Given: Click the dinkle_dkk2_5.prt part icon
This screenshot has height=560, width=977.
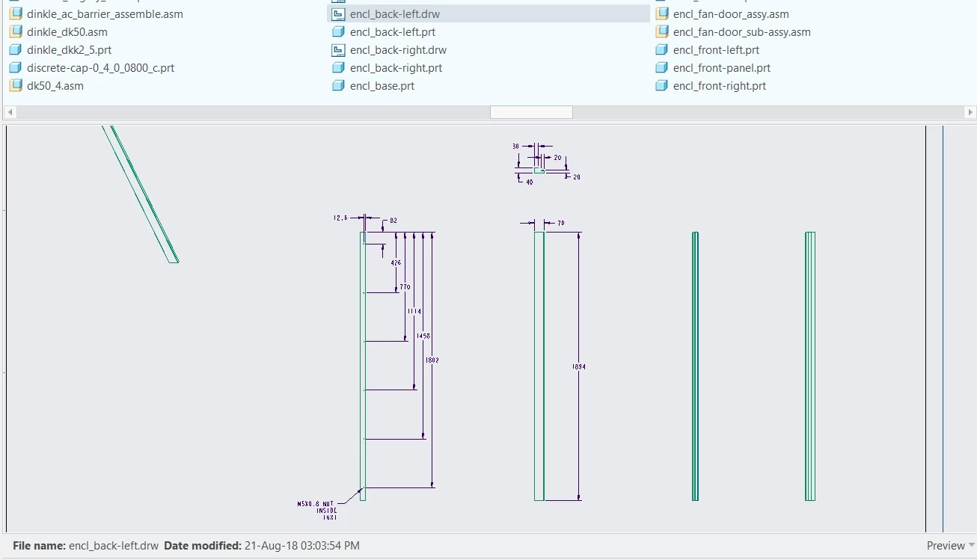Looking at the screenshot, I should pos(15,49).
